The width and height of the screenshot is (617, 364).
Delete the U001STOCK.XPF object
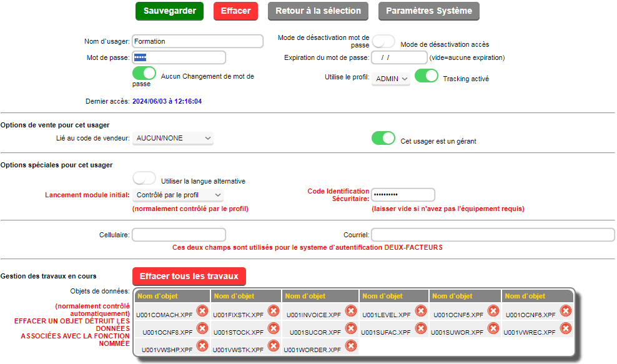(274, 328)
